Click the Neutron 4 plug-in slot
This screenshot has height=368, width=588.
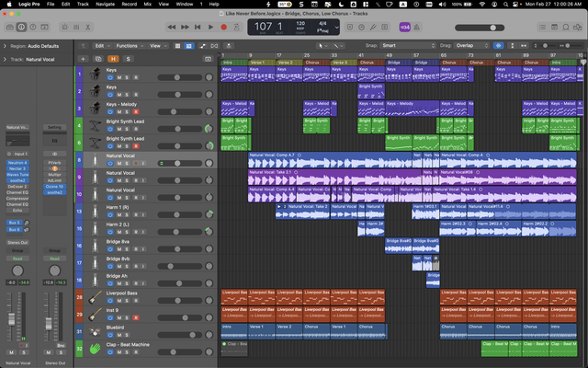[x=17, y=163]
